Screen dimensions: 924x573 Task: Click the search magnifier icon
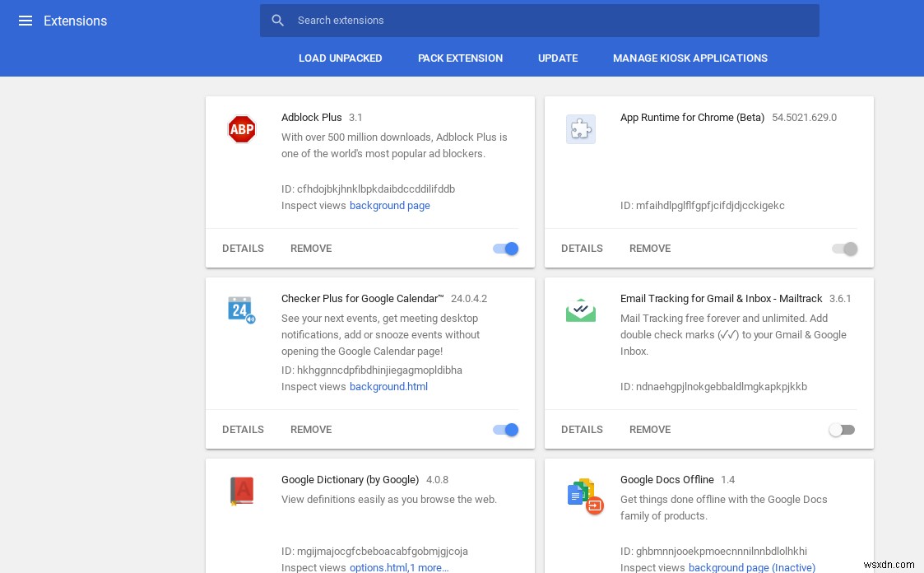(278, 21)
